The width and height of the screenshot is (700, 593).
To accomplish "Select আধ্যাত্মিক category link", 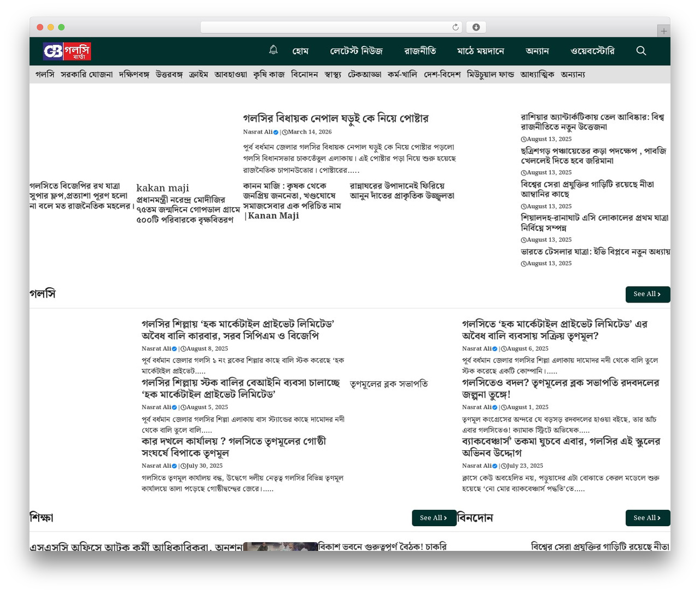I will pos(538,74).
